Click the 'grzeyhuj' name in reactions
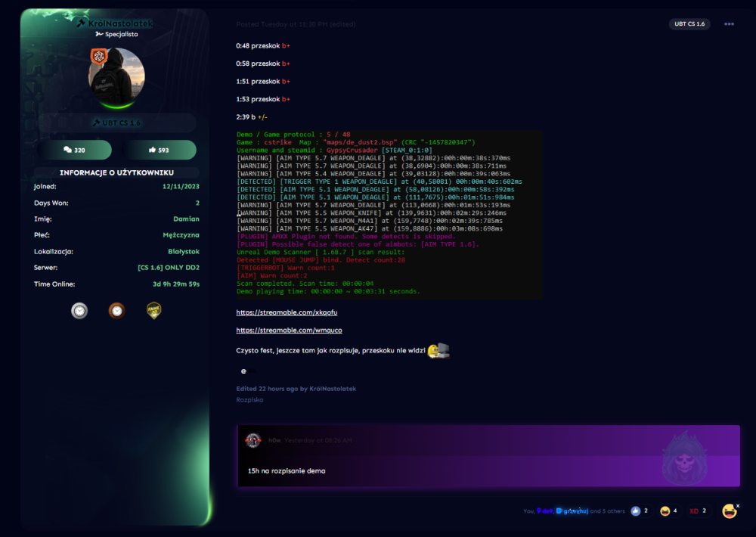The width and height of the screenshot is (756, 537). coord(575,511)
